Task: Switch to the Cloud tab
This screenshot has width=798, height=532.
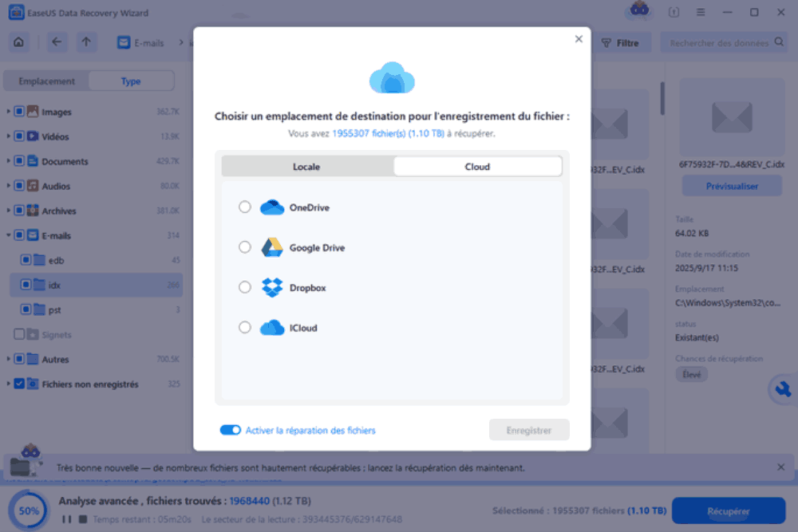Action: click(477, 167)
